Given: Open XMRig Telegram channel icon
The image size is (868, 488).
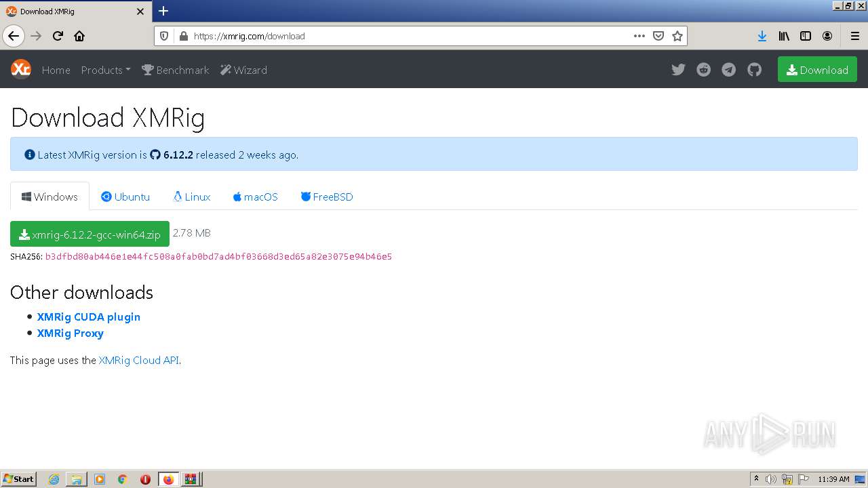Looking at the screenshot, I should click(x=729, y=70).
